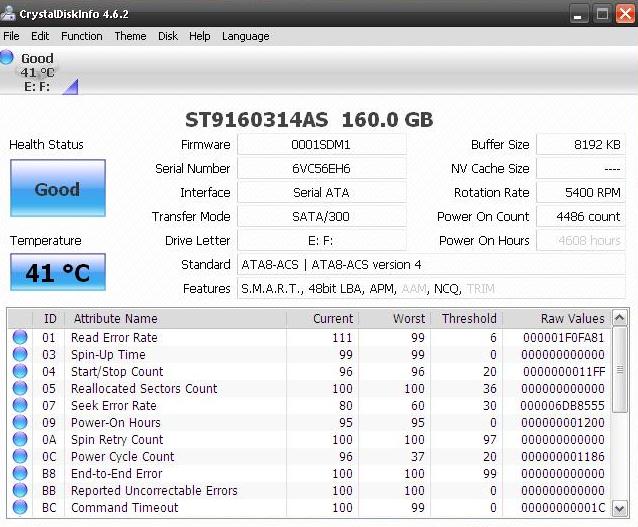Image resolution: width=638 pixels, height=527 pixels.
Task: Click raw value 00000000001C
Action: (563, 507)
